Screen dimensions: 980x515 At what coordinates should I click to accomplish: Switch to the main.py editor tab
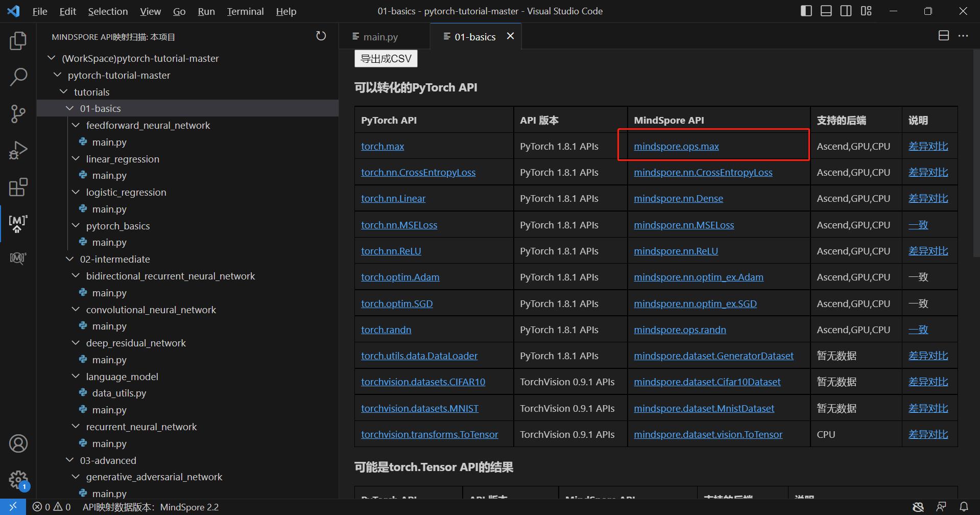380,37
